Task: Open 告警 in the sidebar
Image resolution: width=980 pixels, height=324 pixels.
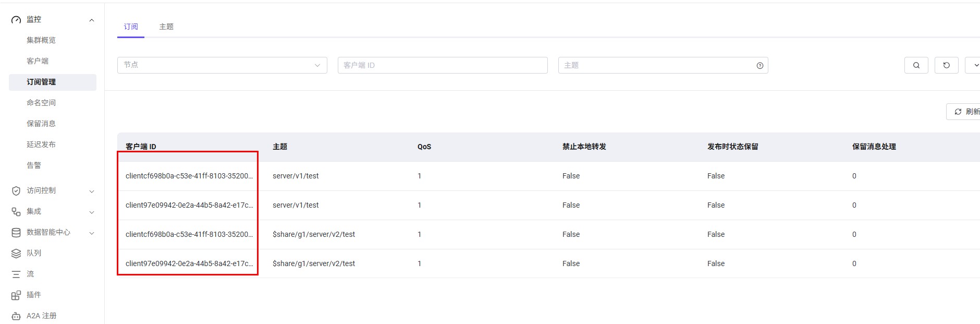Action: pyautogui.click(x=34, y=165)
